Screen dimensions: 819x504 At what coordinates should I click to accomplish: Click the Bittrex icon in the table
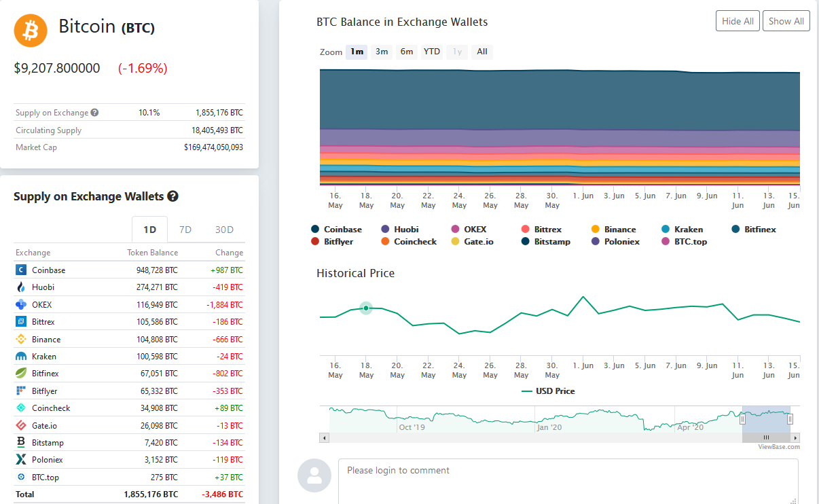click(x=20, y=321)
